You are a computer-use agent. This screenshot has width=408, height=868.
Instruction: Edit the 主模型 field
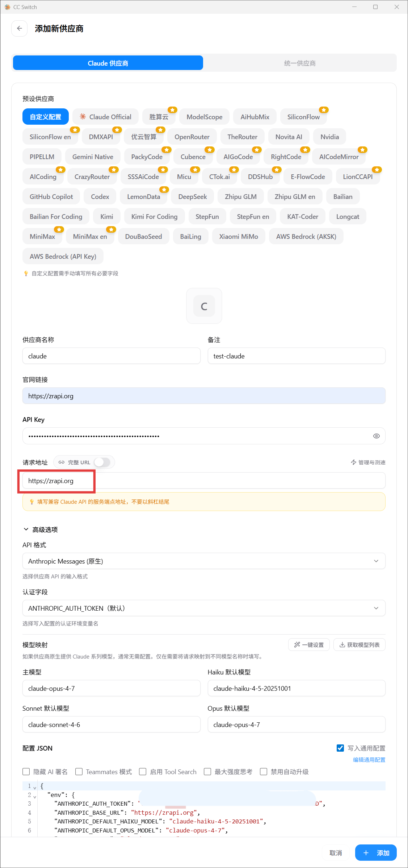(x=112, y=688)
